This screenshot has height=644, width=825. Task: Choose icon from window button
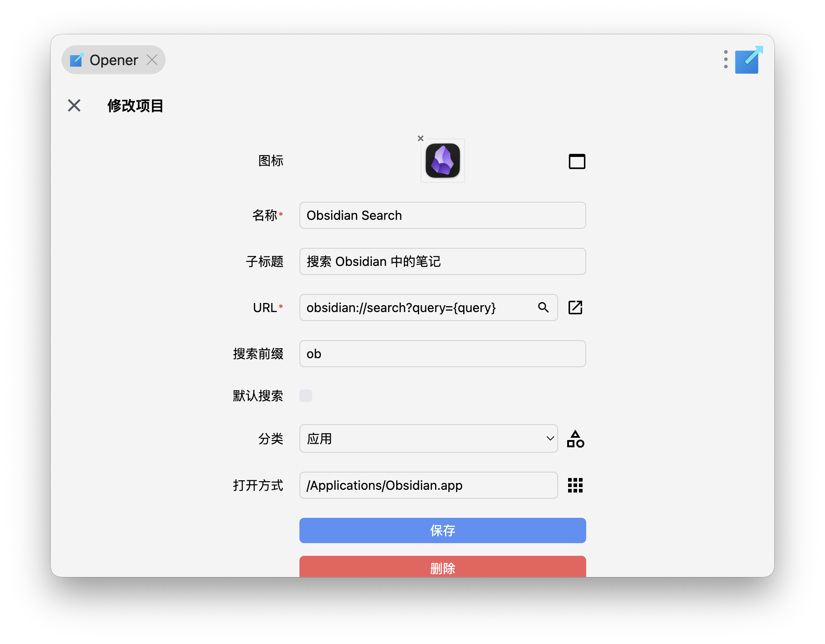click(577, 161)
